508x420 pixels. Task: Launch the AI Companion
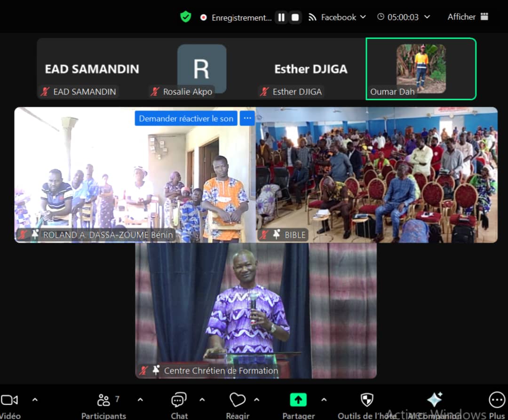click(x=434, y=400)
